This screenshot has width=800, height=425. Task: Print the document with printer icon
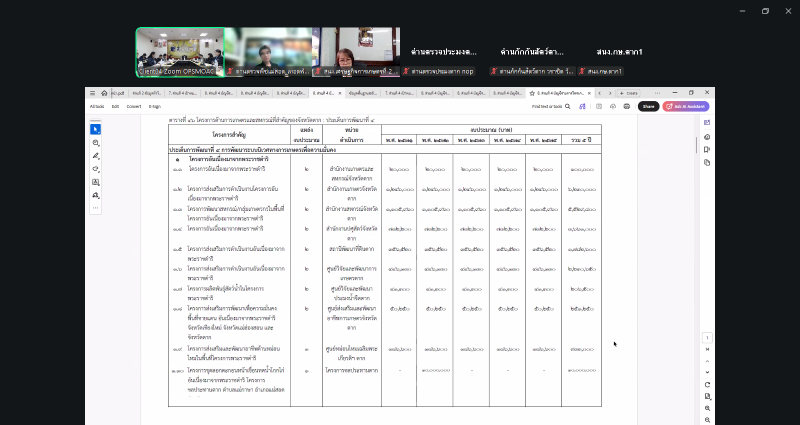click(627, 107)
